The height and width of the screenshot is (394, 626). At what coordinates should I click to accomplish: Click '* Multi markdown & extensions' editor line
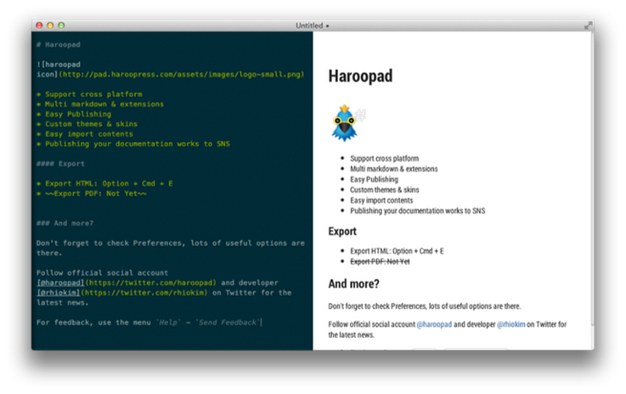point(100,104)
